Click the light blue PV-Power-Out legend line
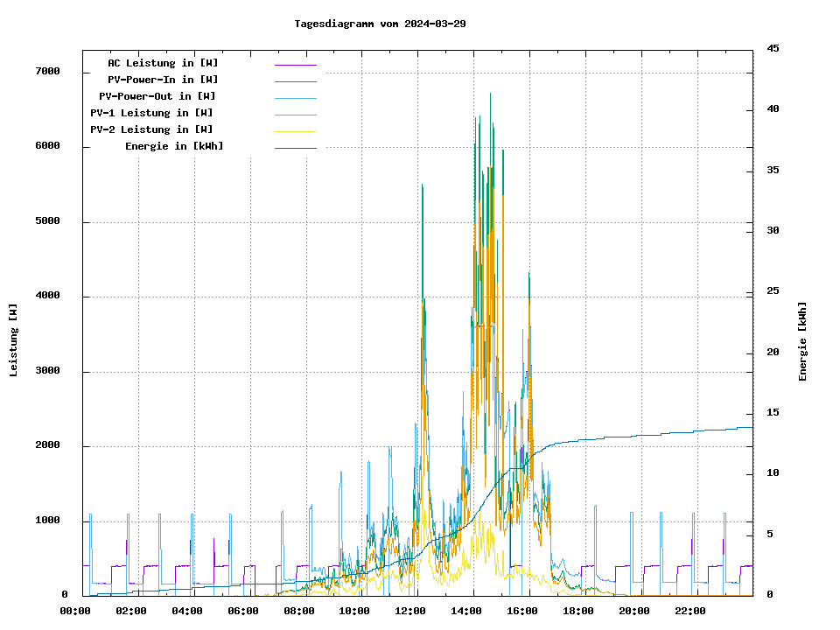The image size is (840, 630). tap(295, 97)
